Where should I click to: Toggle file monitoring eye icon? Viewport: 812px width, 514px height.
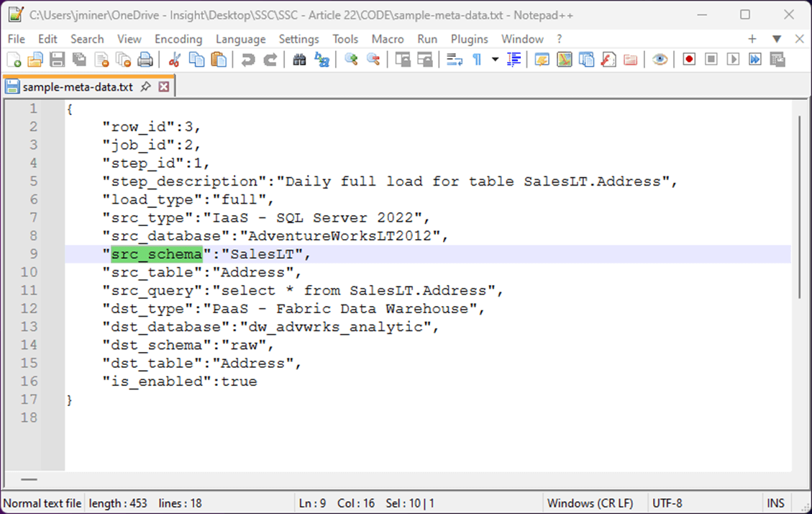coord(660,60)
